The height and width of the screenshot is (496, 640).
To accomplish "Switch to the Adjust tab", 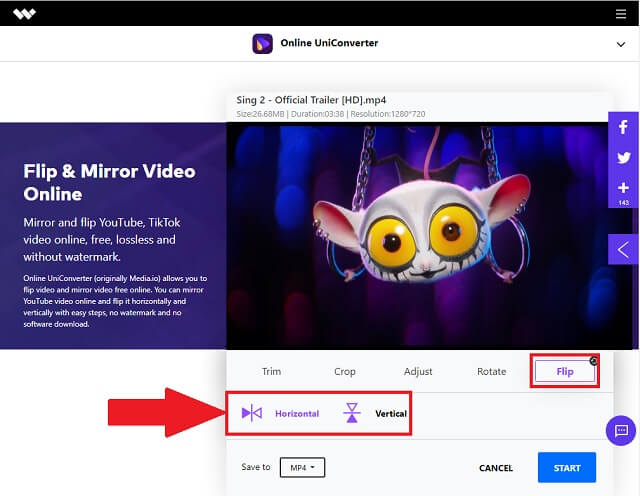I will coord(418,371).
